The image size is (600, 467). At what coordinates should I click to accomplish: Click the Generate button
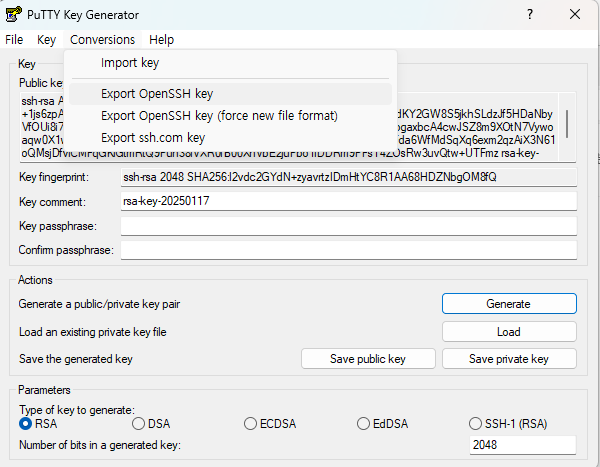509,304
